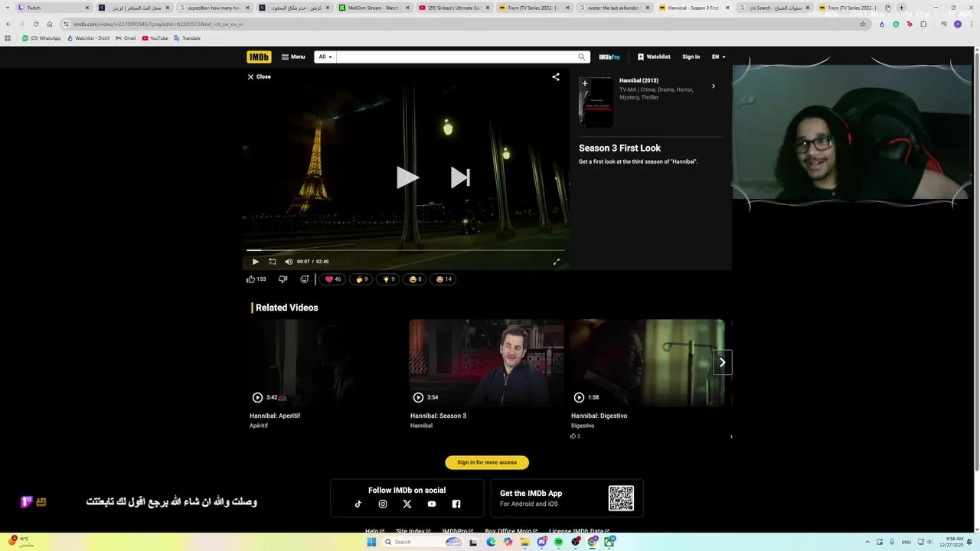
Task: Open the Chrome profile avatar
Action: pos(957,24)
